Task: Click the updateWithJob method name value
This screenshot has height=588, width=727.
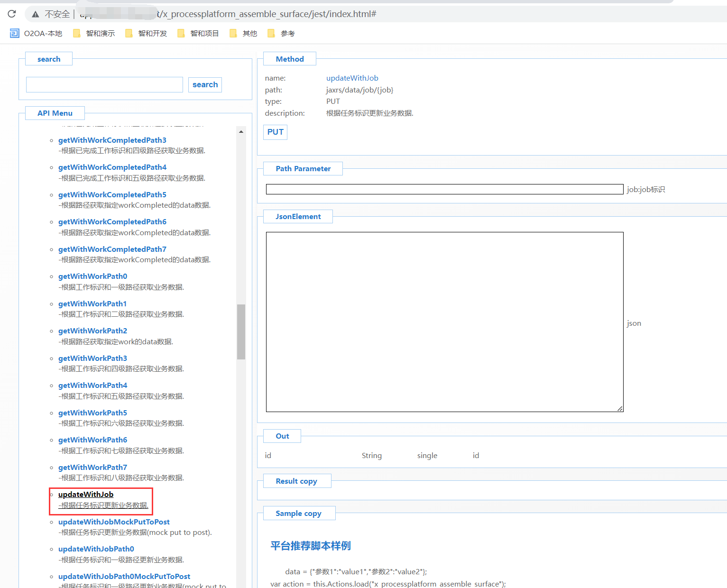Action: click(x=352, y=78)
